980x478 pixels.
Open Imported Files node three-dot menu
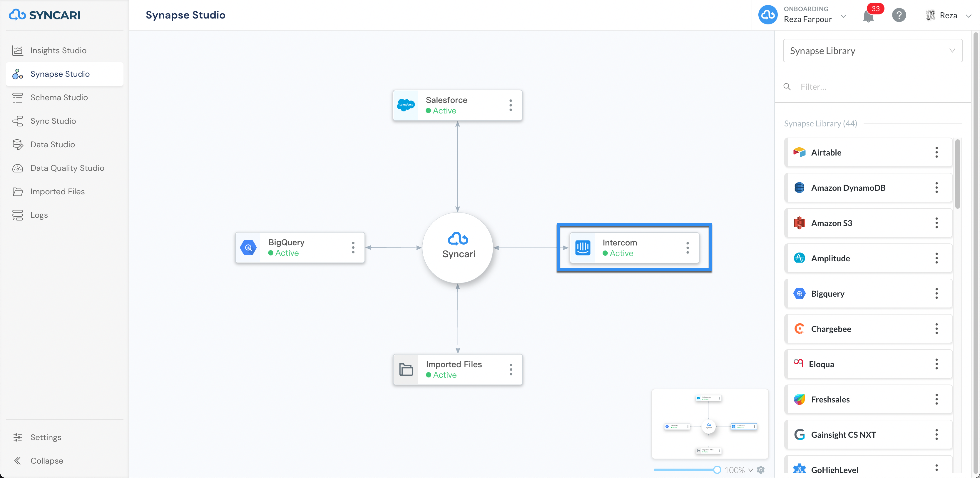[511, 370]
